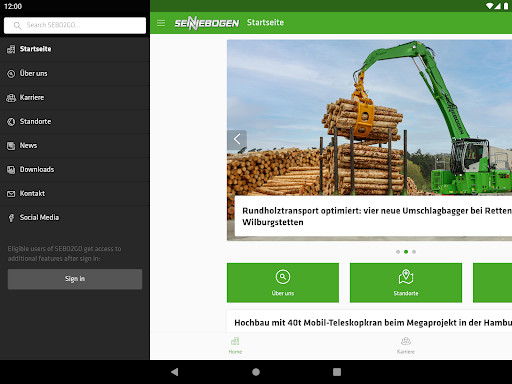The width and height of the screenshot is (512, 384).
Task: Switch to the Karriere bottom tab
Action: click(406, 345)
